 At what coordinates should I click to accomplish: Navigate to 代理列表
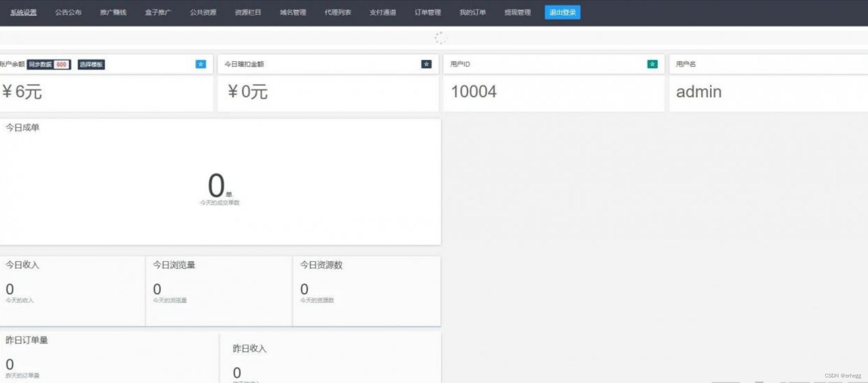pos(338,13)
